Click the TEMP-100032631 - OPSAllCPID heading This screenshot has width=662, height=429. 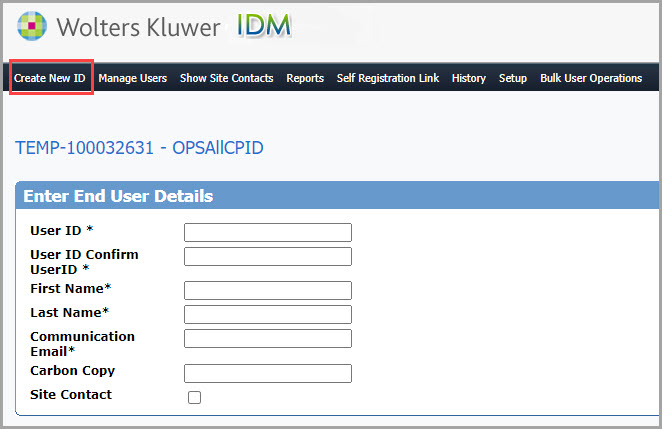click(139, 148)
